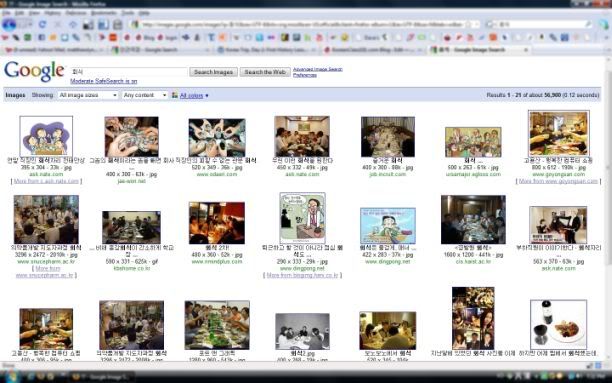Go back using Firefox back arrow
The image size is (612, 383).
pyautogui.click(x=9, y=25)
